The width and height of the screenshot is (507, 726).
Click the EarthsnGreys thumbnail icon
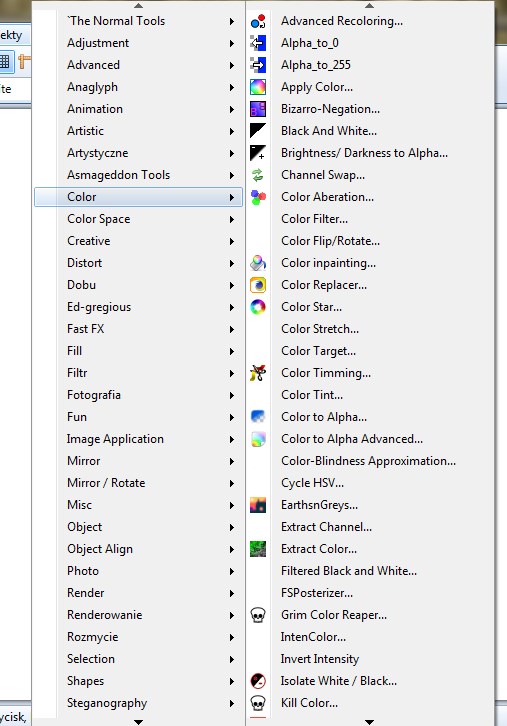coord(258,505)
